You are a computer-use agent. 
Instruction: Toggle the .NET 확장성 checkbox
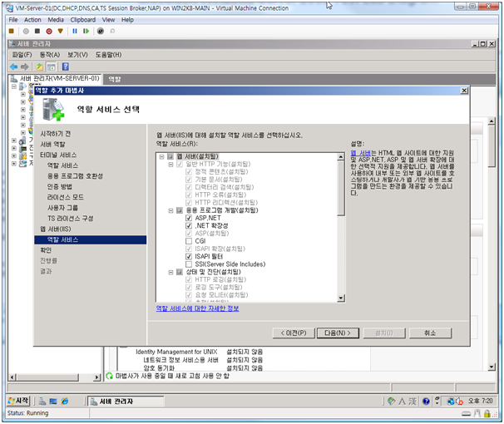[x=189, y=226]
